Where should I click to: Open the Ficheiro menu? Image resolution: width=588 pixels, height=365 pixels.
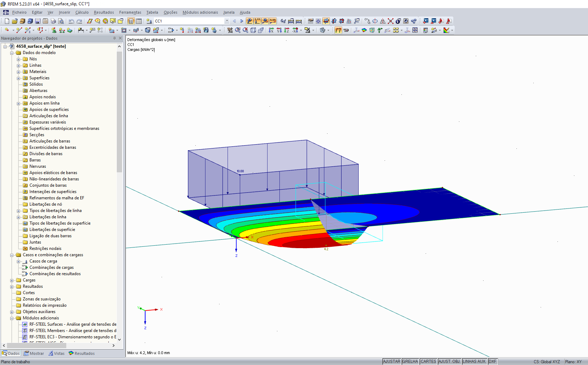(x=19, y=12)
